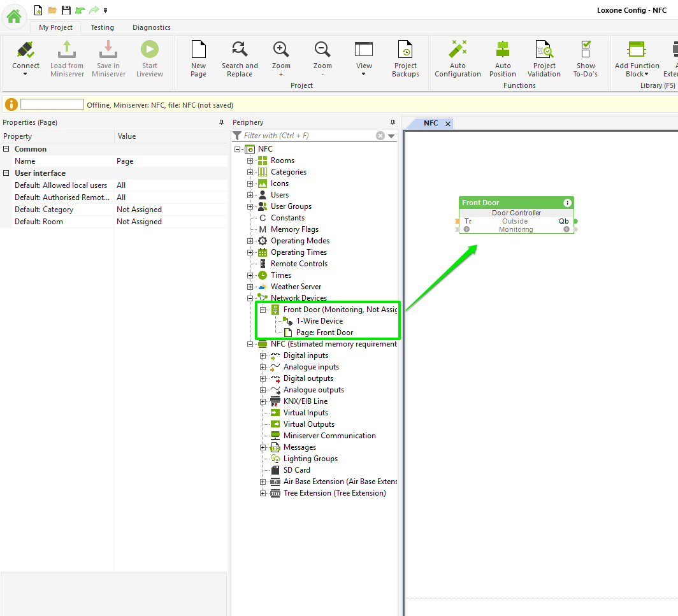Image resolution: width=678 pixels, height=616 pixels.
Task: Run Project Validation
Action: [x=544, y=59]
